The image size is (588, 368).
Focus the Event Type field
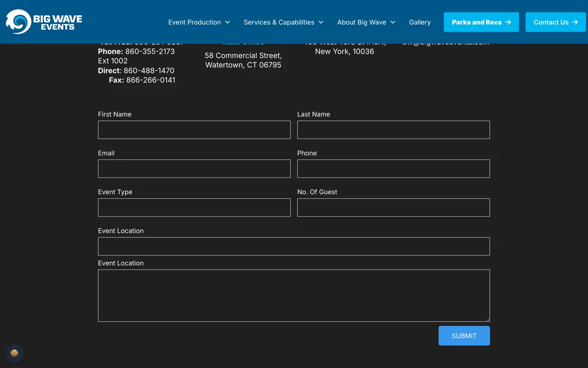[194, 208]
